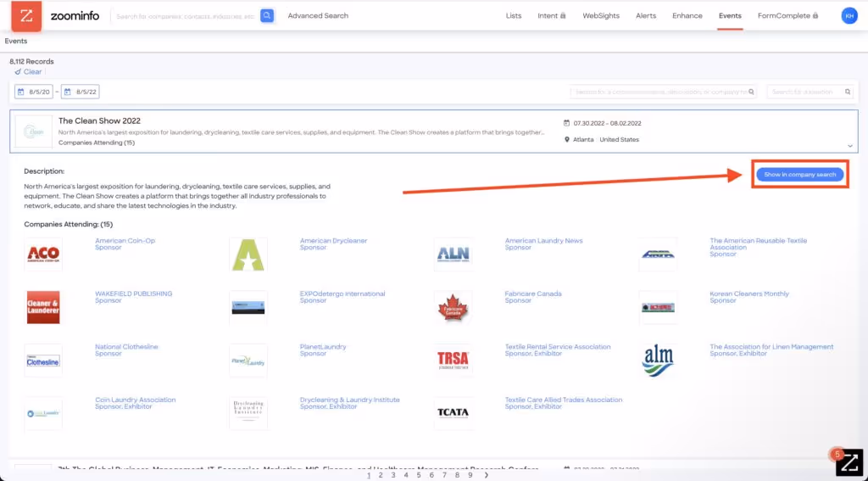Open Textile Care Allied Trades Association link
The image size is (868, 481).
click(x=564, y=400)
